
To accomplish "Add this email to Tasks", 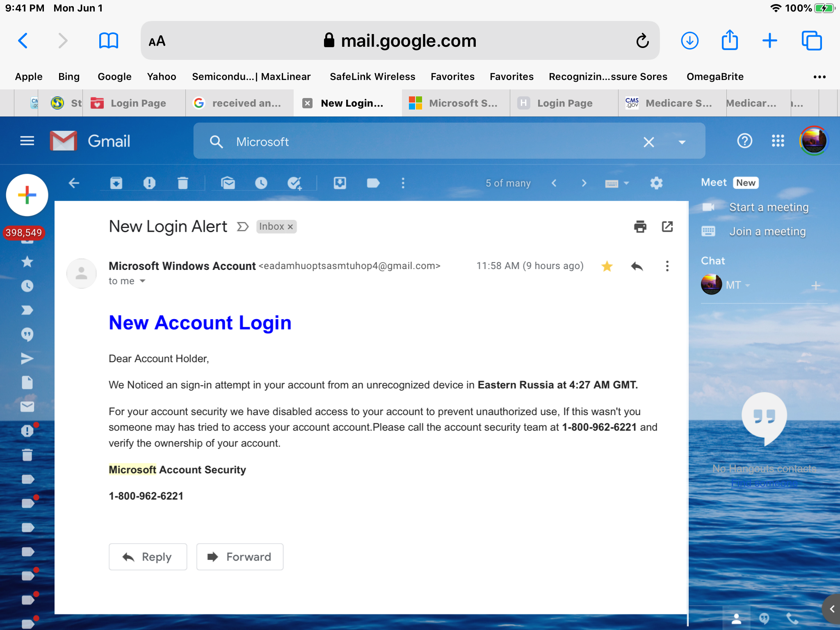I will click(294, 183).
